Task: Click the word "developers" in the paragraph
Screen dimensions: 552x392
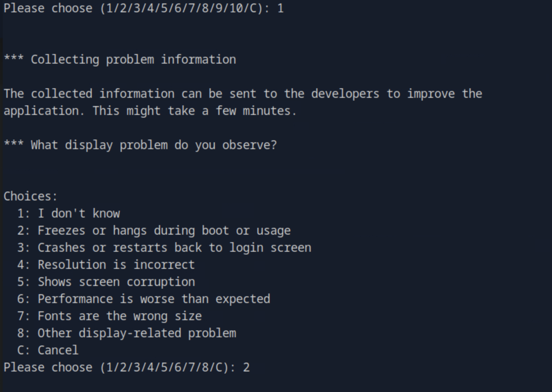Action: (x=345, y=94)
